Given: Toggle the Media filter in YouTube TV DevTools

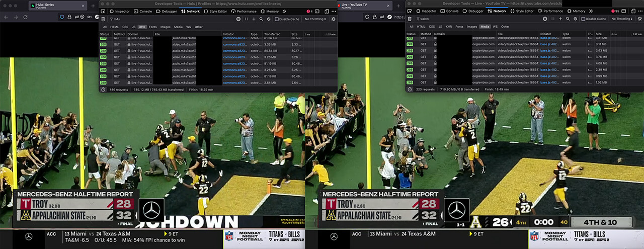Looking at the screenshot, I should click(x=485, y=27).
